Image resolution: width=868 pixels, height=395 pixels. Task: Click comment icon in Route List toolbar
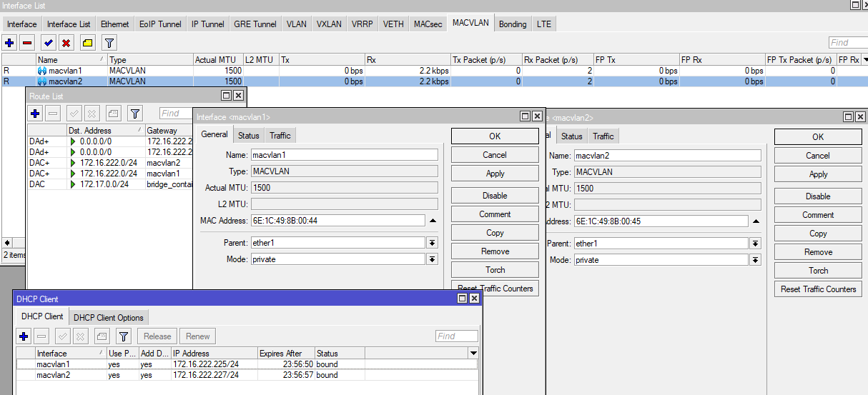click(x=114, y=113)
